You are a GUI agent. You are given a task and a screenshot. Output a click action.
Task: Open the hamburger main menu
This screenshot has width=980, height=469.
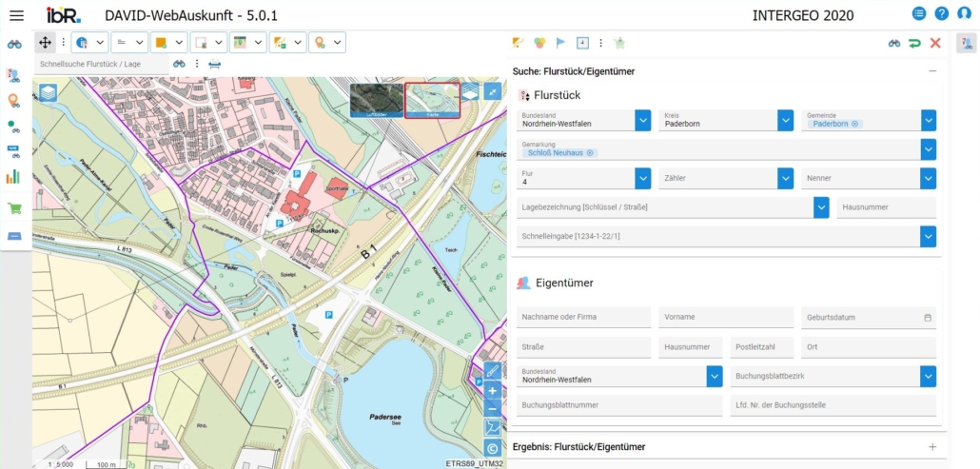pos(16,14)
